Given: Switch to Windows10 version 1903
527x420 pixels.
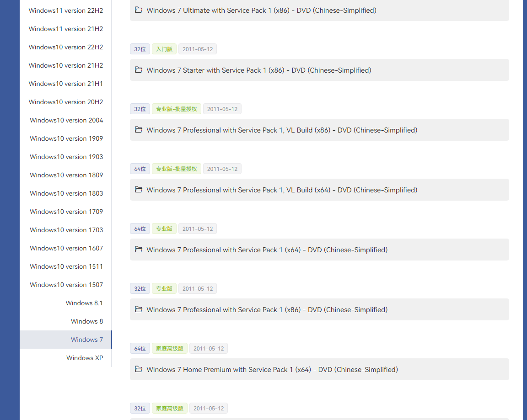Looking at the screenshot, I should pos(66,157).
